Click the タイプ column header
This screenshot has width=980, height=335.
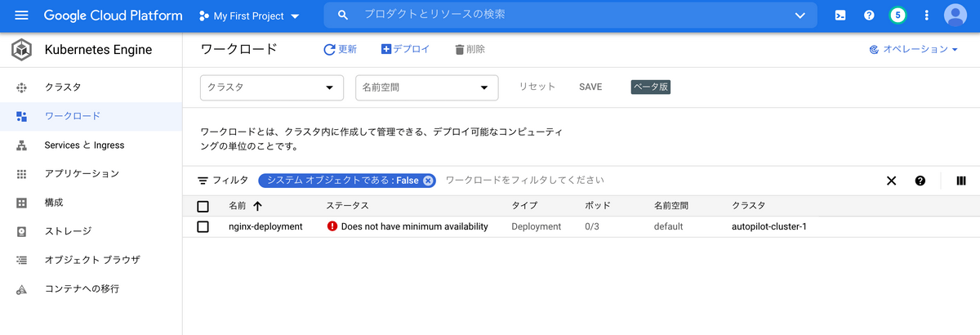tap(524, 206)
